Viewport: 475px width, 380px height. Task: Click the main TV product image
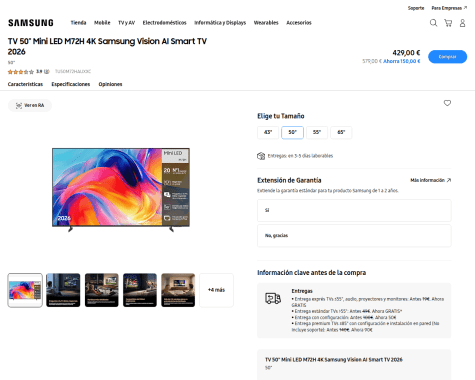pyautogui.click(x=121, y=189)
